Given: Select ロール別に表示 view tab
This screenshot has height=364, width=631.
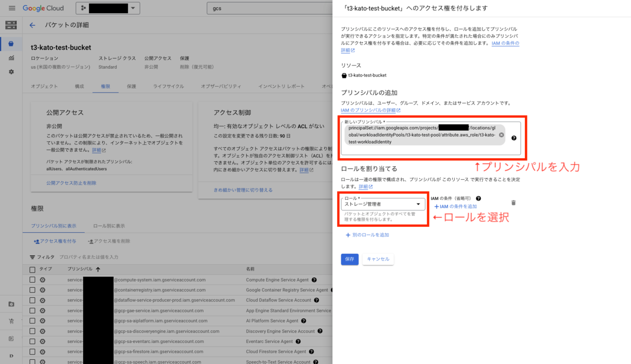Looking at the screenshot, I should (109, 226).
